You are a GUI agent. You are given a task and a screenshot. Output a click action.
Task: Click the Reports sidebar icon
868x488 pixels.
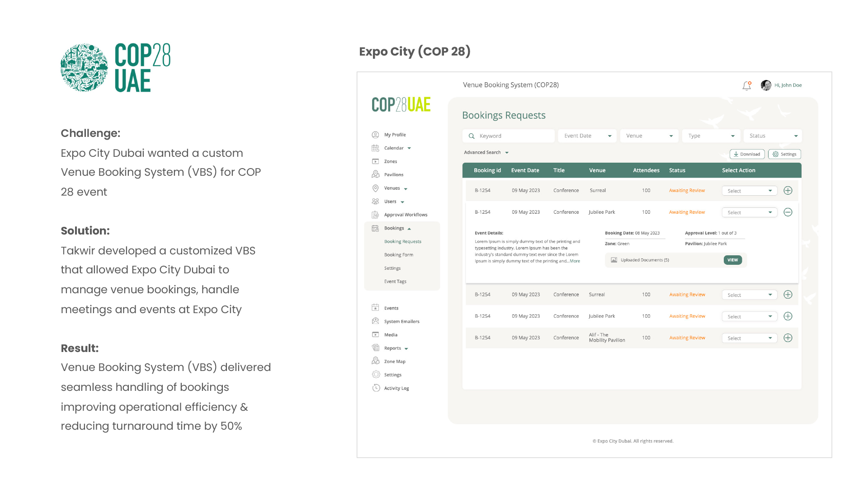tap(375, 348)
